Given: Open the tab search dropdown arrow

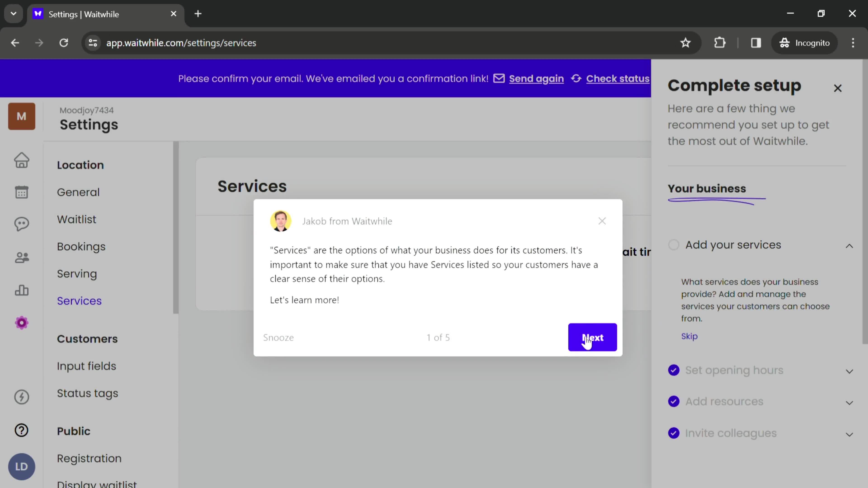Looking at the screenshot, I should coord(14,14).
